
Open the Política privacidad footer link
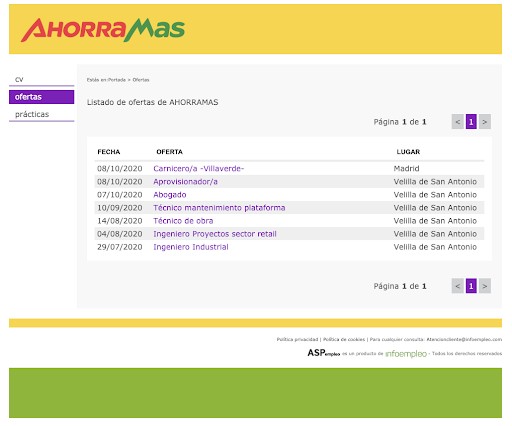point(297,339)
